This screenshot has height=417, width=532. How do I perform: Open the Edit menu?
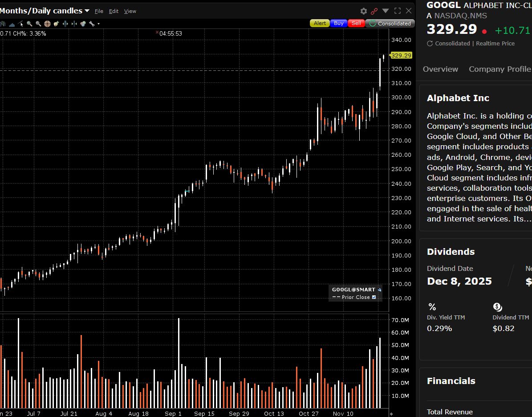114,11
